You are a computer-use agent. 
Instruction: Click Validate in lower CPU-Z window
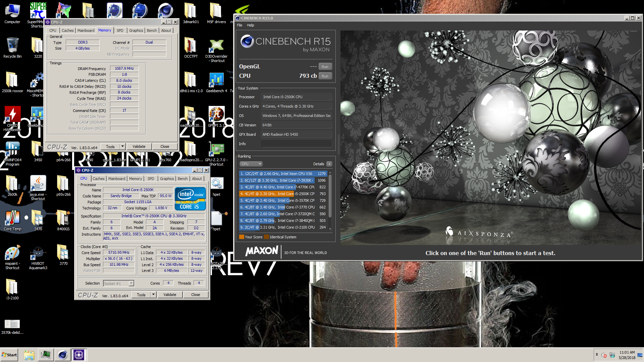click(170, 295)
